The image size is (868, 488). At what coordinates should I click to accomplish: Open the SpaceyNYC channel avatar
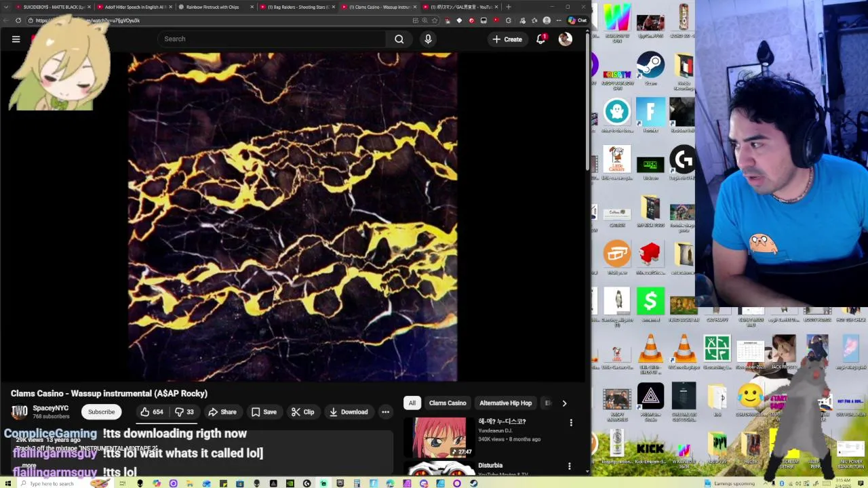coord(19,411)
